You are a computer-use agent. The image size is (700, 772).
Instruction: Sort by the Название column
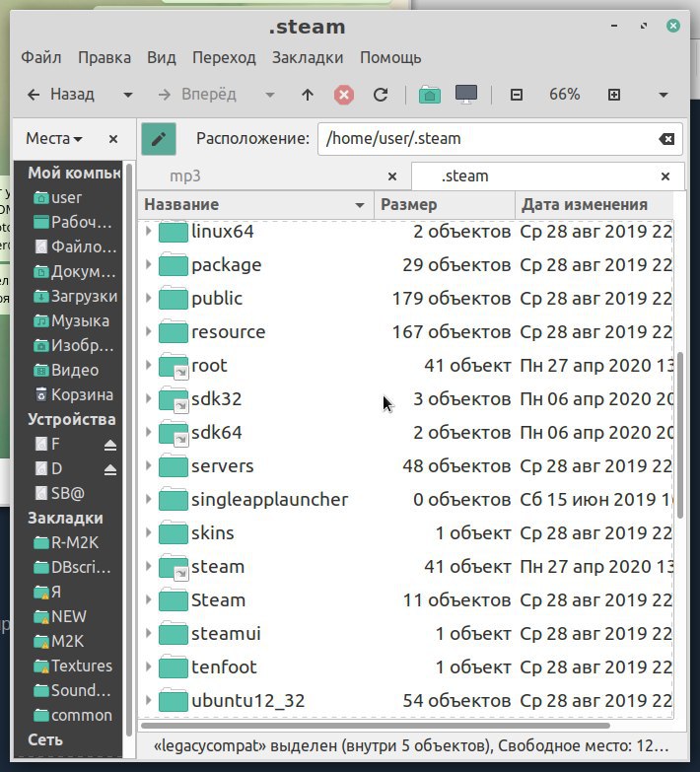coord(256,205)
